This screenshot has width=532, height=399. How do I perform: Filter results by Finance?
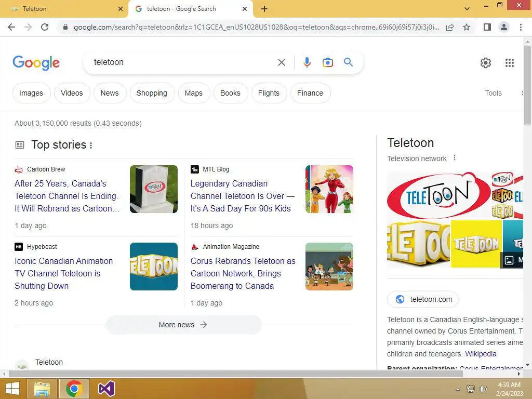coord(310,93)
